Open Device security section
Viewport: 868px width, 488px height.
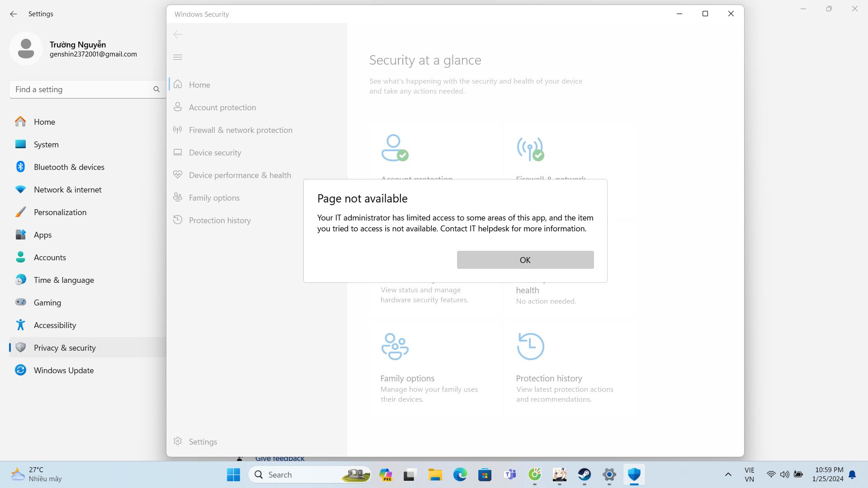click(x=215, y=152)
